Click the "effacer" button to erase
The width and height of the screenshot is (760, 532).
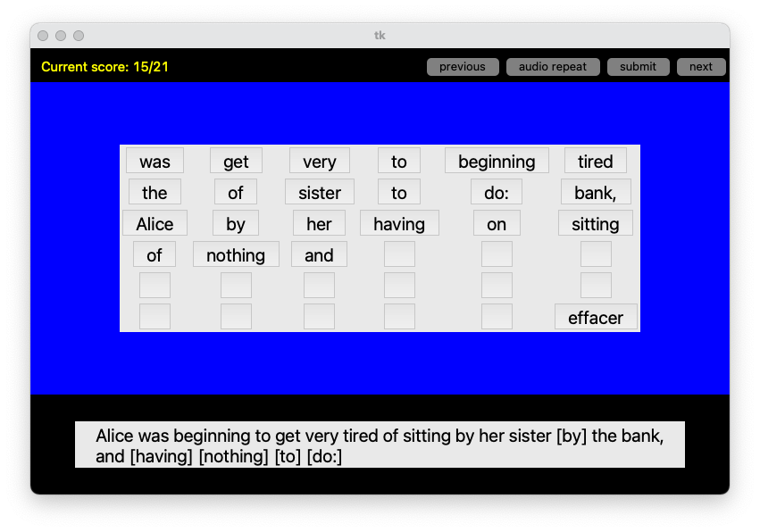tap(596, 316)
